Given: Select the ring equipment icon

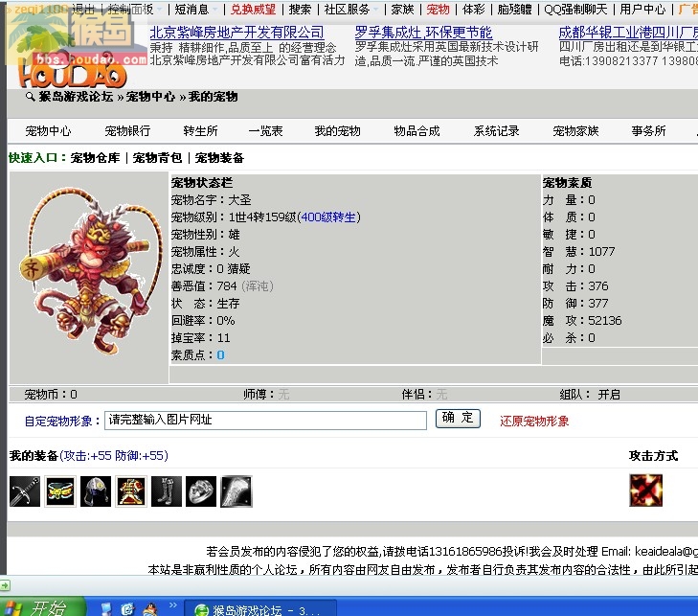Looking at the screenshot, I should coord(201,491).
